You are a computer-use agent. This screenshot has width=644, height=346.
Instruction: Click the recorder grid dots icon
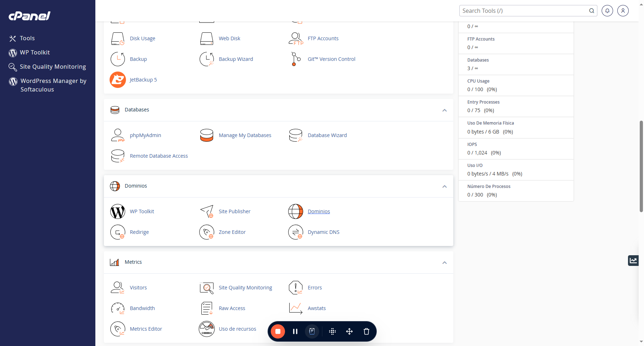tap(332, 331)
